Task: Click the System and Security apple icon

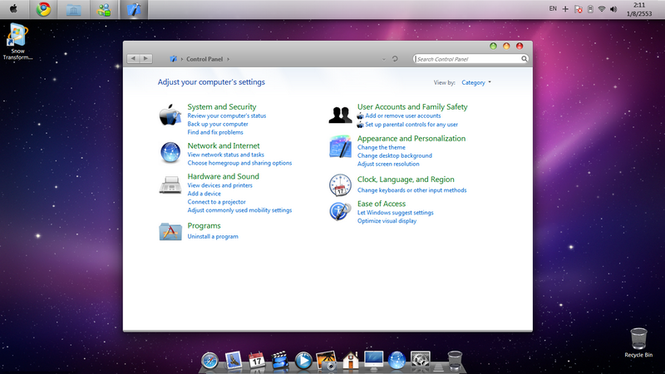Action: pos(170,115)
